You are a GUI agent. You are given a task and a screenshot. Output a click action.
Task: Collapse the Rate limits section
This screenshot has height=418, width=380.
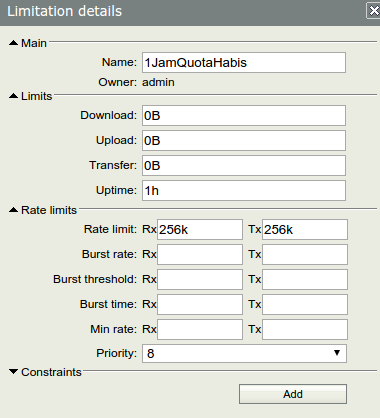pos(13,210)
